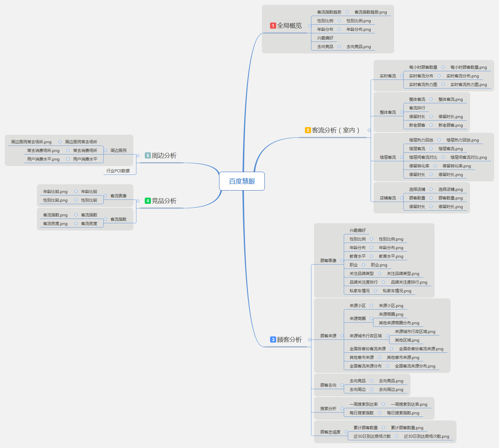Screen dimensions: 499x448
Task: Collapse the 每小时顾客数量 node toggle
Action: (443, 67)
